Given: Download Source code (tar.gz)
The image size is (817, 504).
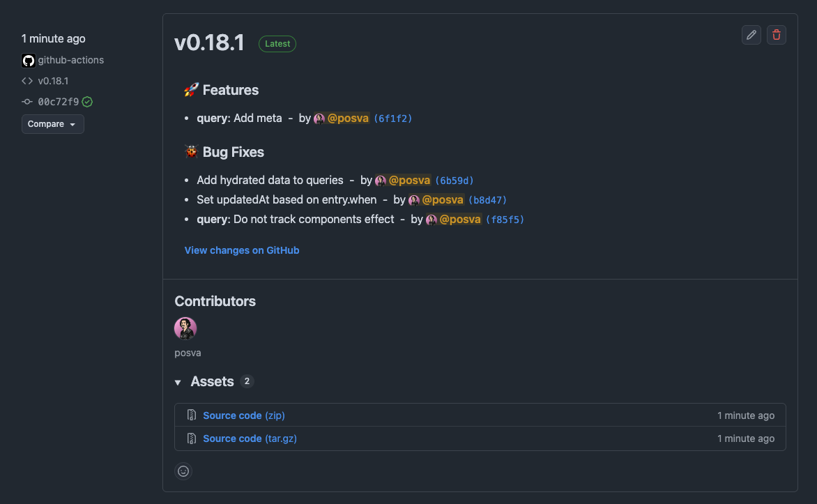Looking at the screenshot, I should [250, 438].
